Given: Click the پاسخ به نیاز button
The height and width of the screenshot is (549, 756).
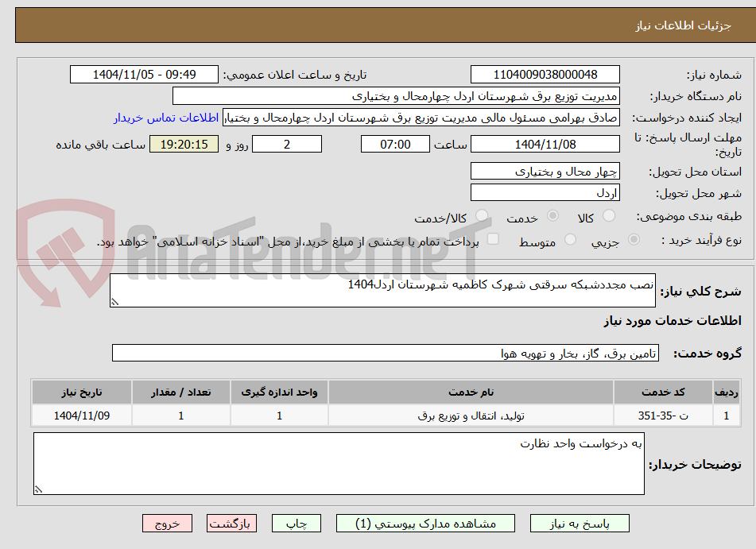Looking at the screenshot, I should point(580,524).
